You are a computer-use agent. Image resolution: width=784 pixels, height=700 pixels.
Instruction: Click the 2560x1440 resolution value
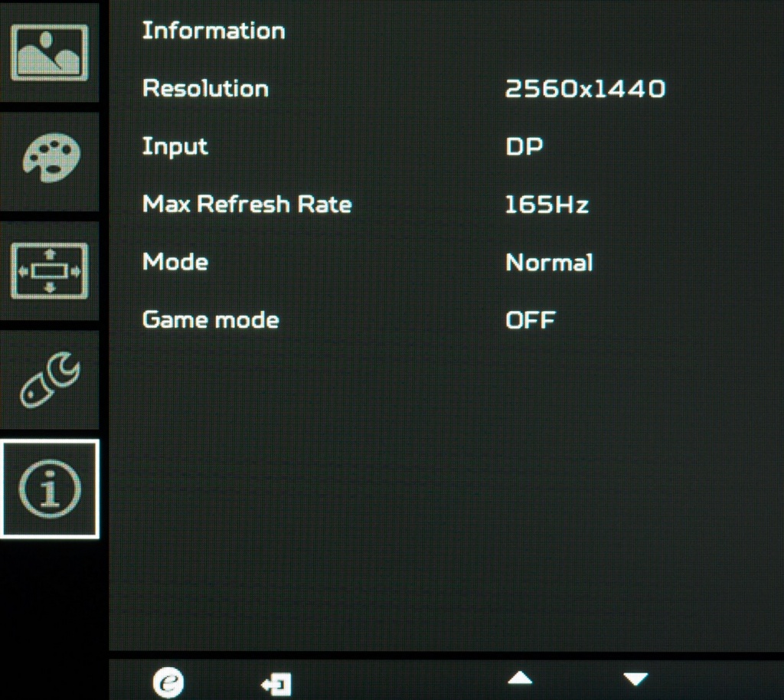pos(585,90)
